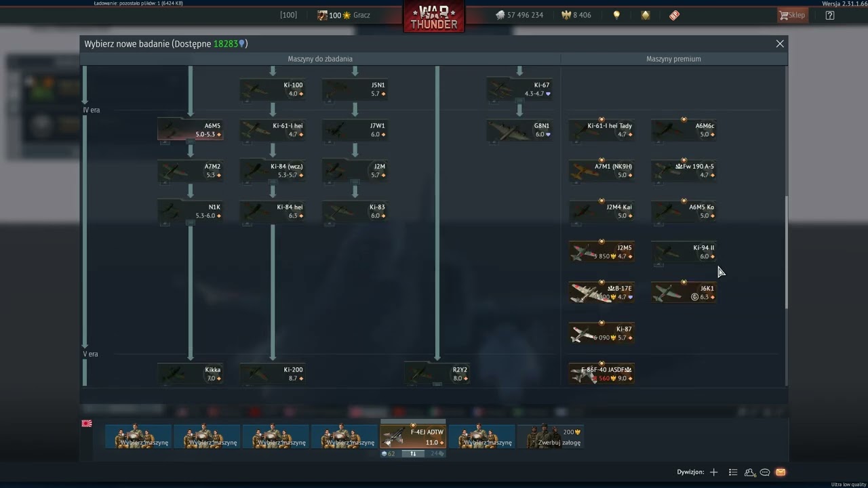
Task: Open the Gracz player profile
Action: click(x=344, y=15)
